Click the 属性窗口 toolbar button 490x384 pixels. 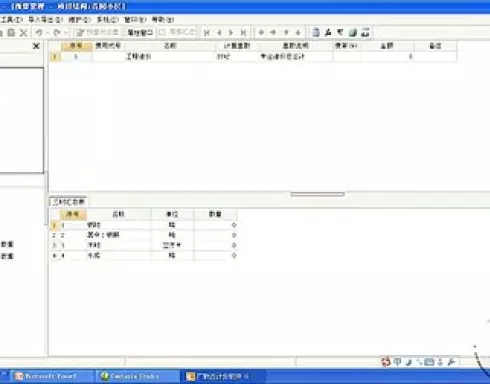coord(140,32)
